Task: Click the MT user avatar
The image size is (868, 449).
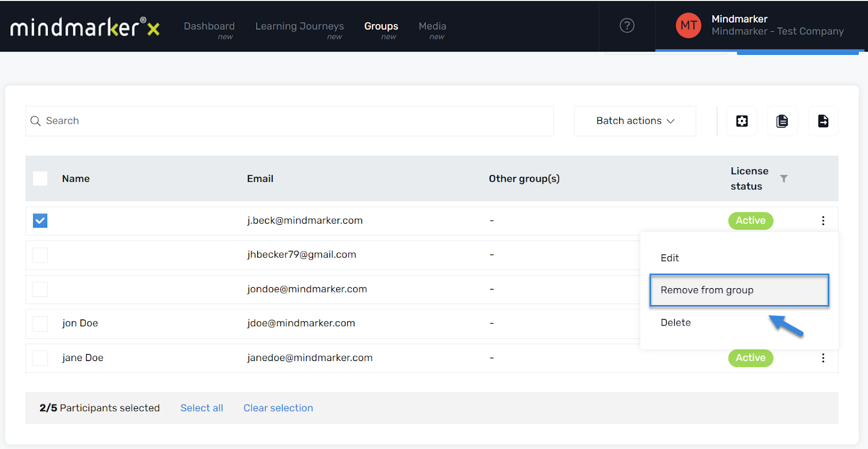Action: click(688, 26)
